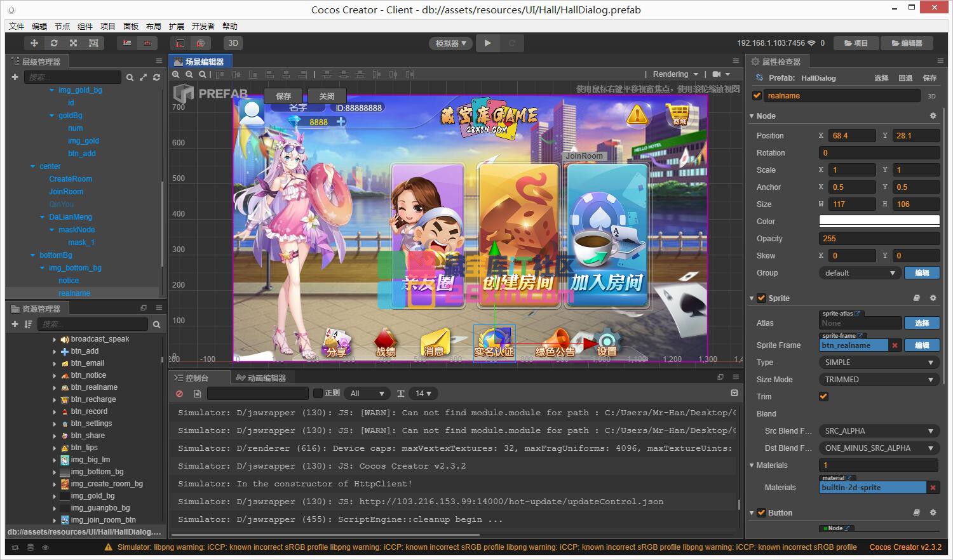
Task: Open the node Color swatch
Action: click(x=879, y=222)
